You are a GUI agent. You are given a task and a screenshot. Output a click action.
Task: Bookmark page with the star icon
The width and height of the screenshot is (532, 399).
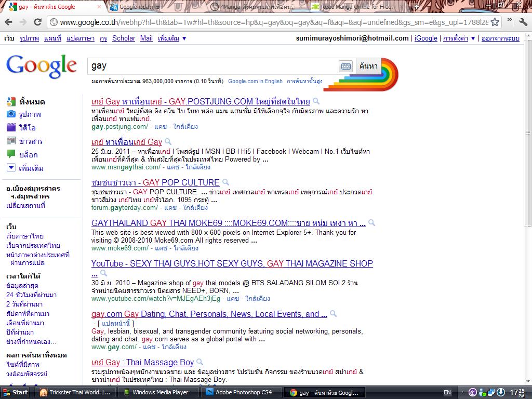(x=495, y=22)
